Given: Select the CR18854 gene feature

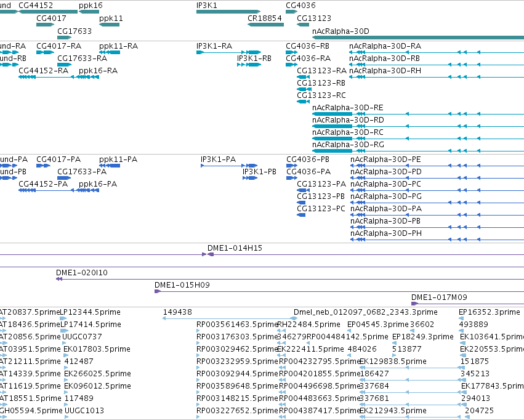Looking at the screenshot, I should (265, 25).
